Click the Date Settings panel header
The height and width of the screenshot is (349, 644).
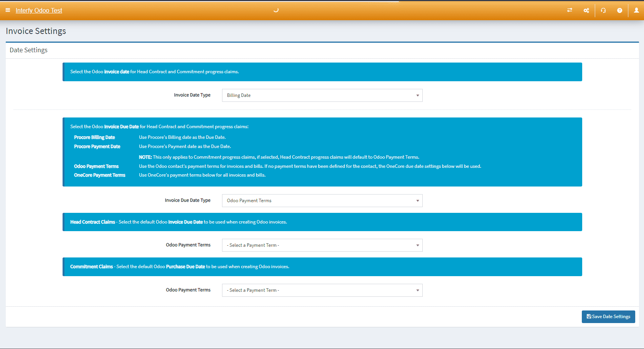(x=29, y=50)
